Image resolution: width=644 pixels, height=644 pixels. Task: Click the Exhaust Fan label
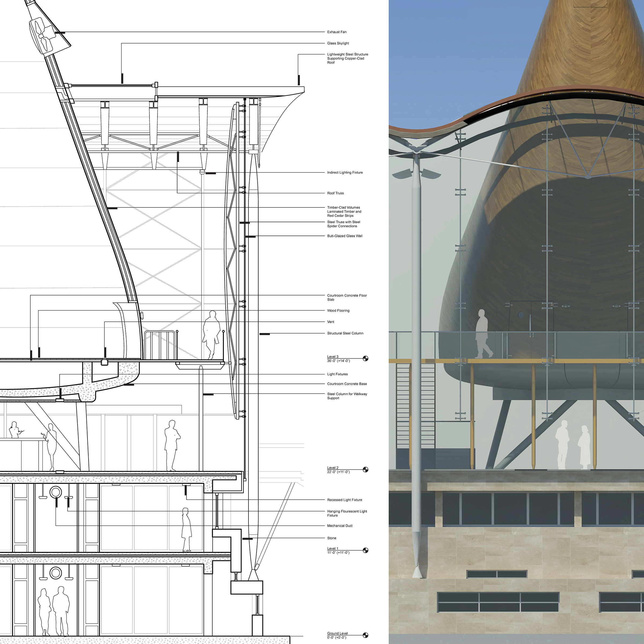337,32
